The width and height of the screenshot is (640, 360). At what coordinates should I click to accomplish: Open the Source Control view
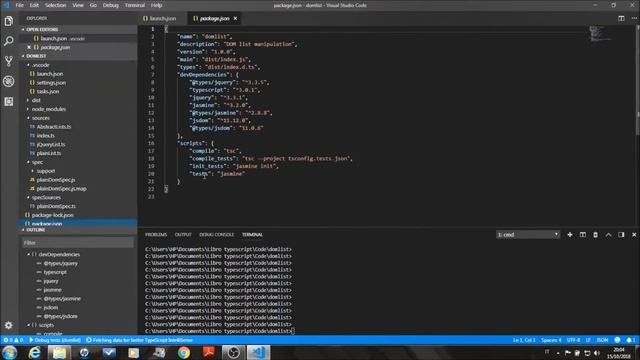click(9, 61)
